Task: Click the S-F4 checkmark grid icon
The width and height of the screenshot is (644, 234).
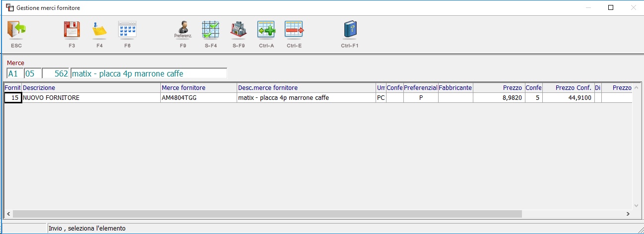Action: (210, 30)
